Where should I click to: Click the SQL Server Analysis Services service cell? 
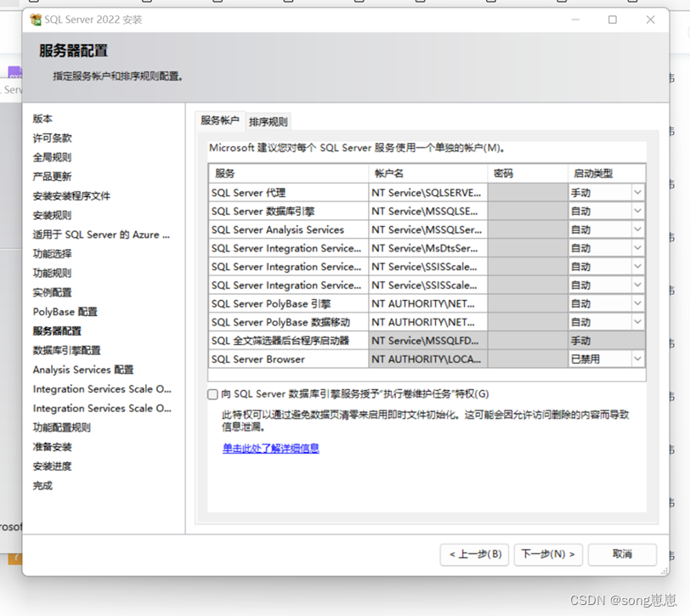pyautogui.click(x=289, y=229)
